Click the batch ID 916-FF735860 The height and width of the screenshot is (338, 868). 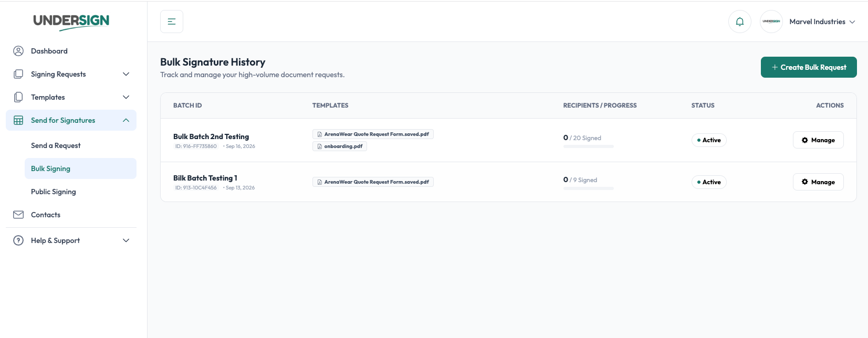196,146
